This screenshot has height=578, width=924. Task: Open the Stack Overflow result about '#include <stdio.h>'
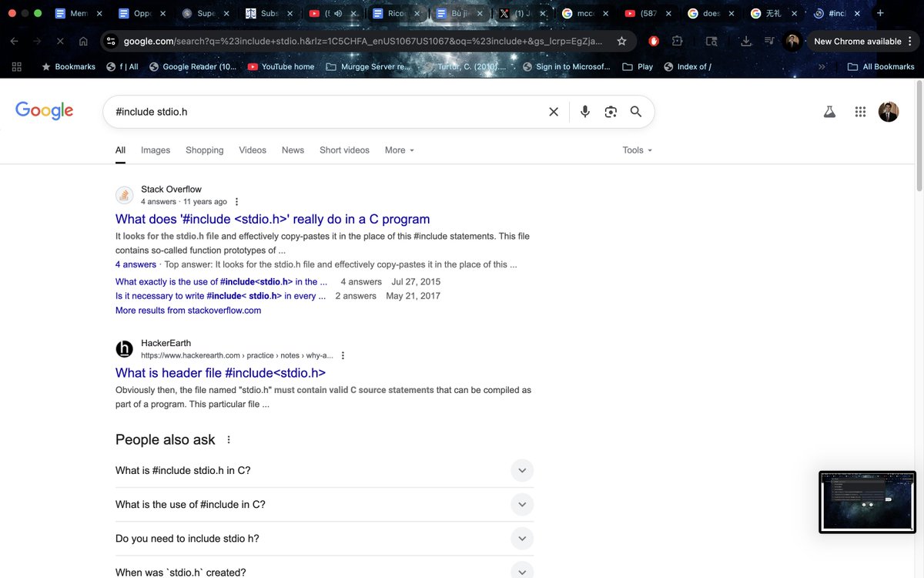point(273,219)
